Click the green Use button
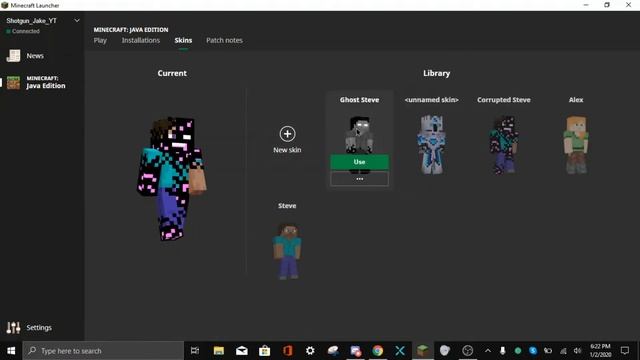The height and width of the screenshot is (360, 640). click(359, 162)
